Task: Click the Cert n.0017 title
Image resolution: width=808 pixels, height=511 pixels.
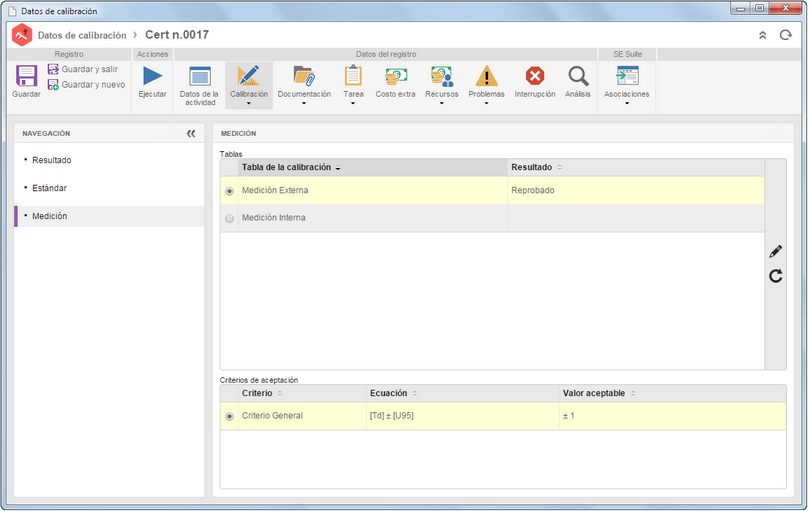Action: point(177,35)
